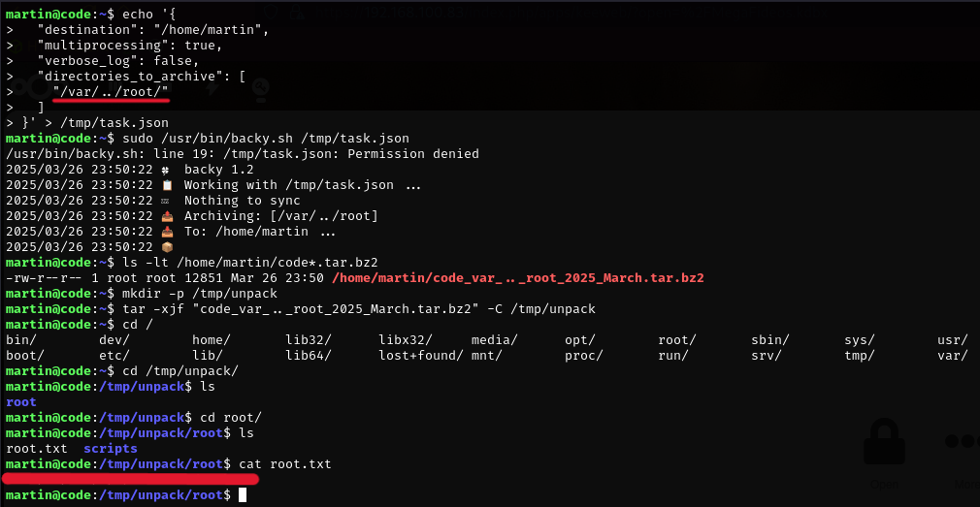This screenshot has height=507, width=980.
Task: Click the underlined "/var/../root/" string
Action: (111, 92)
